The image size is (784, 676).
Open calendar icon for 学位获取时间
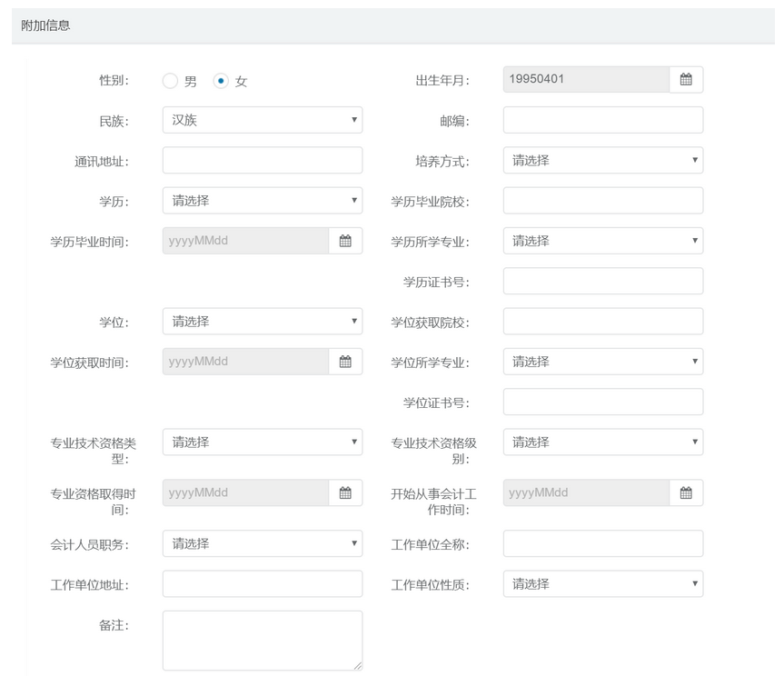coord(345,362)
